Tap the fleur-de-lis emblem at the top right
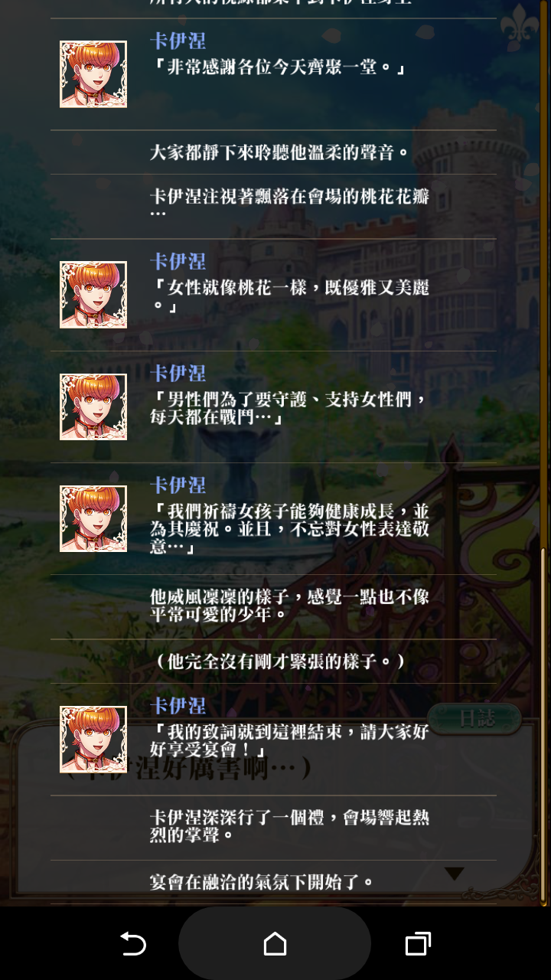 tap(520, 23)
